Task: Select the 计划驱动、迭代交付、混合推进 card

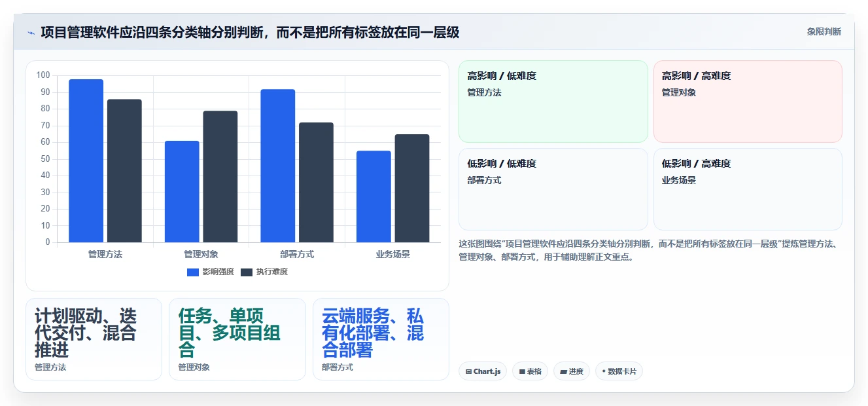Action: 94,339
